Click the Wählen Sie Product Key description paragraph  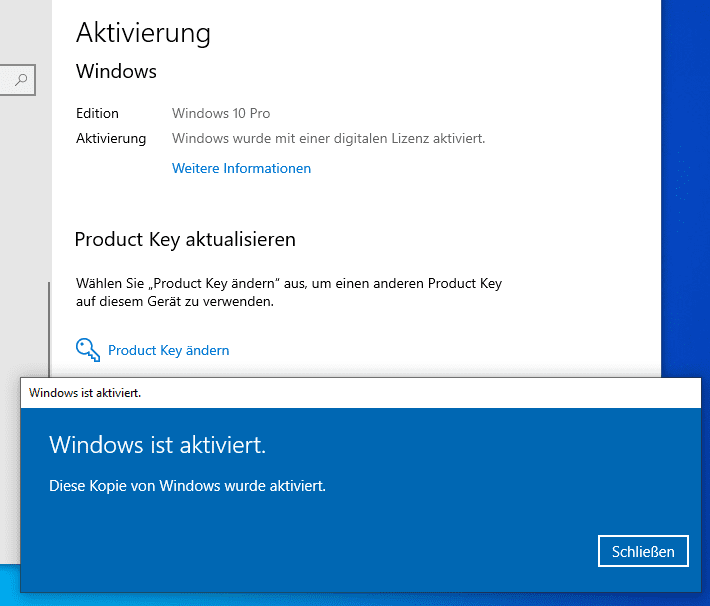[289, 292]
